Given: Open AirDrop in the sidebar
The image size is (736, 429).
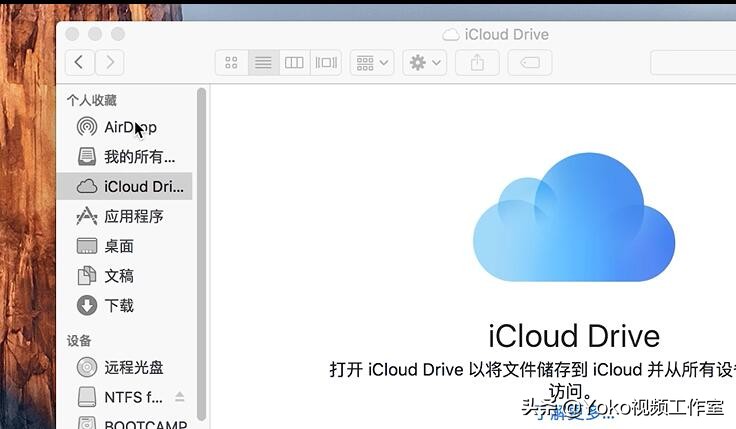Looking at the screenshot, I should (124, 127).
